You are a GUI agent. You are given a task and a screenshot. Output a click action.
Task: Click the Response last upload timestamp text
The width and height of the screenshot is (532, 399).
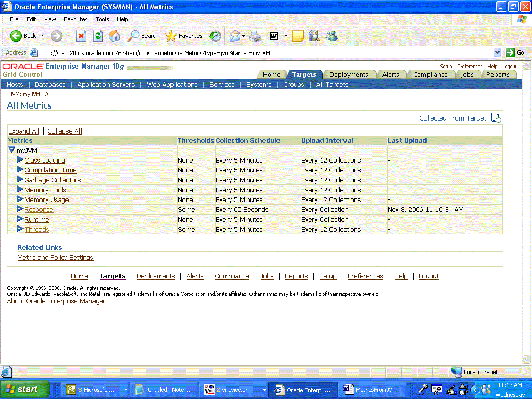(x=425, y=210)
